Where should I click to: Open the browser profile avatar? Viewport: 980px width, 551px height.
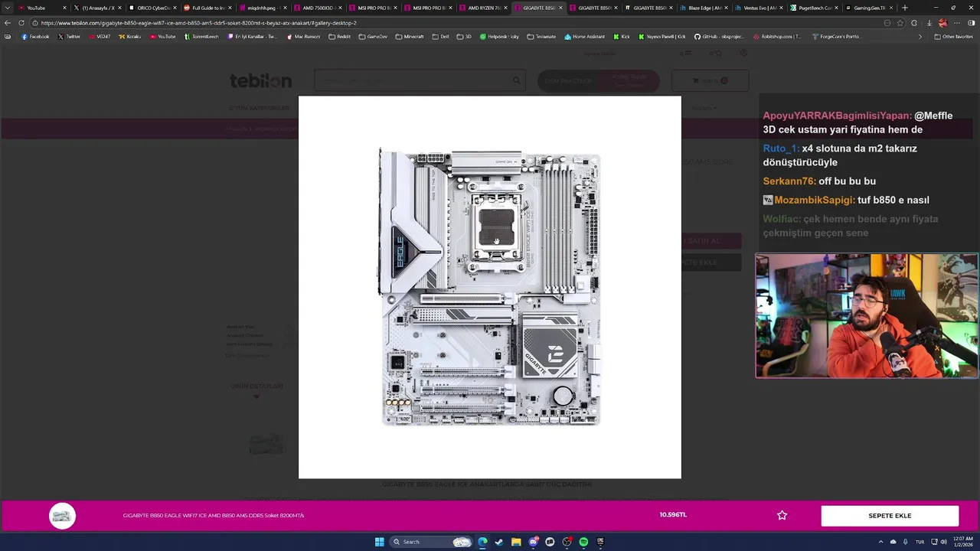tap(942, 23)
